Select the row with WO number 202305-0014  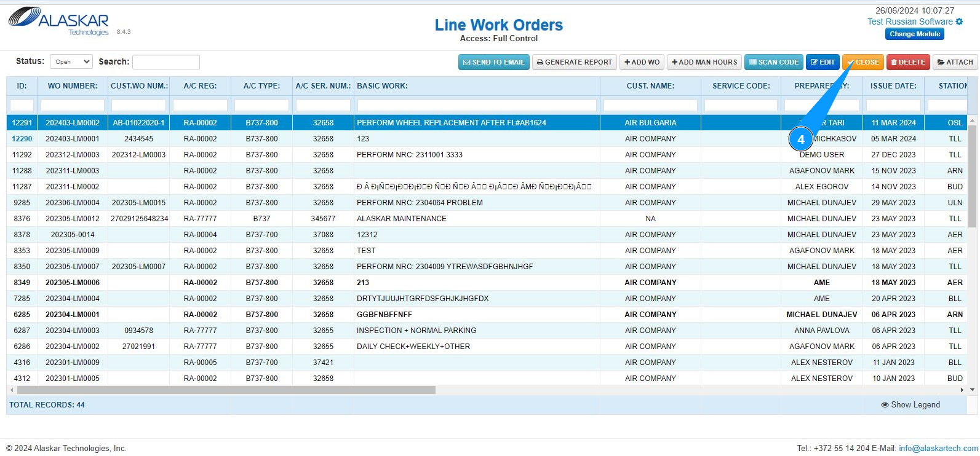pyautogui.click(x=487, y=235)
